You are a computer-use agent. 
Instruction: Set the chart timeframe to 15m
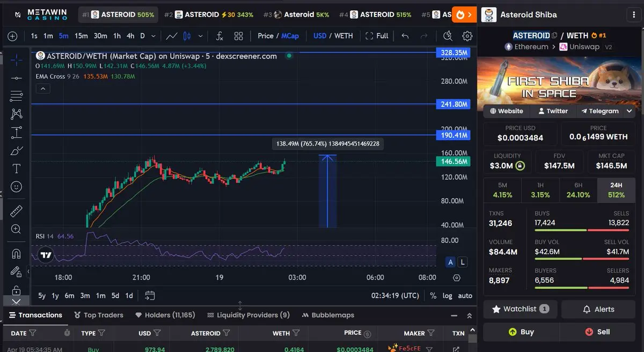81,36
